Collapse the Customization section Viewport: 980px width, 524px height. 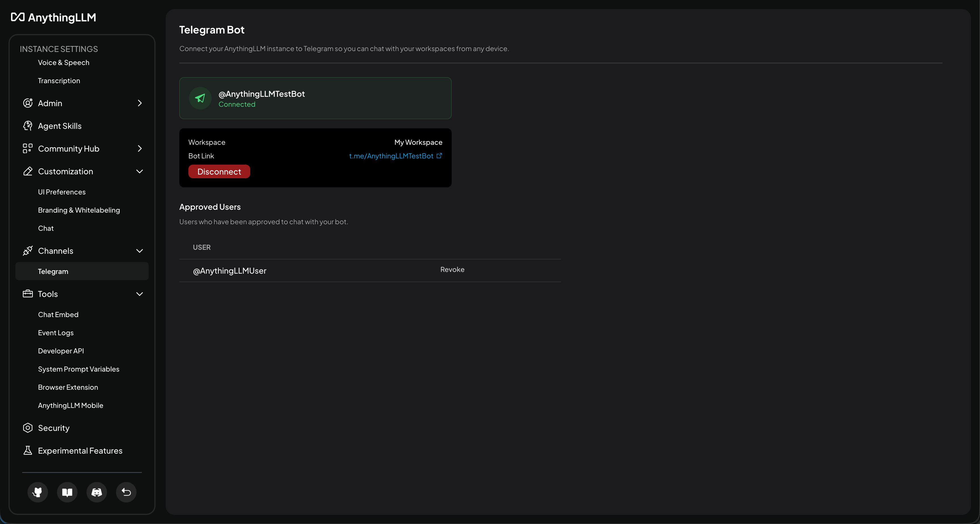tap(140, 172)
